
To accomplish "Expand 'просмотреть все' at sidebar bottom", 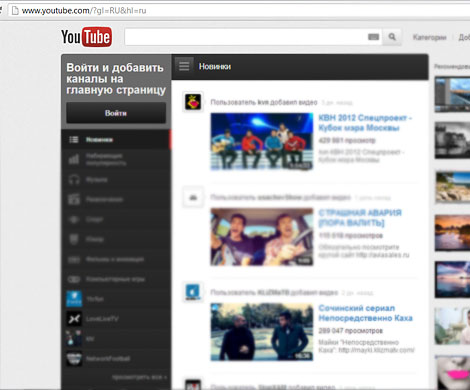I will click(139, 377).
